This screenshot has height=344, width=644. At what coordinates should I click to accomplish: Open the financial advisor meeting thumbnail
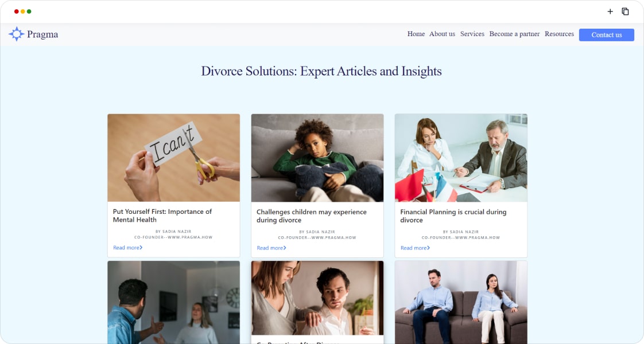click(461, 158)
